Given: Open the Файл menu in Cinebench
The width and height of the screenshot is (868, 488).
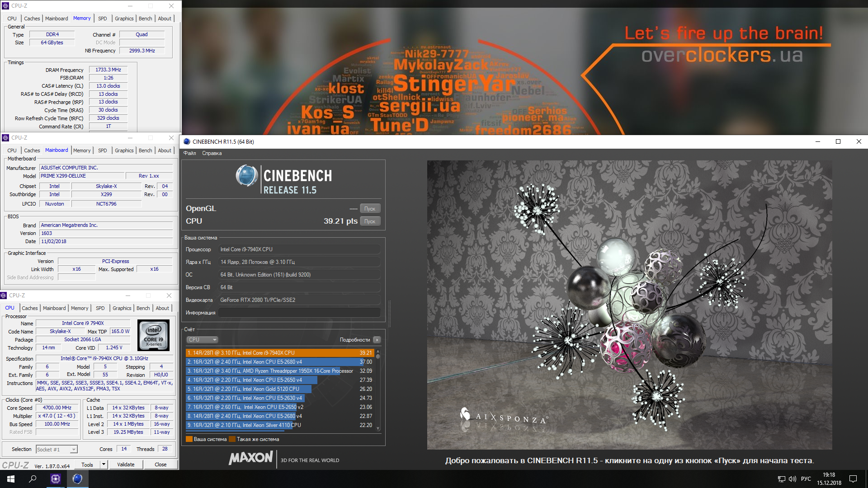Looking at the screenshot, I should pyautogui.click(x=189, y=153).
